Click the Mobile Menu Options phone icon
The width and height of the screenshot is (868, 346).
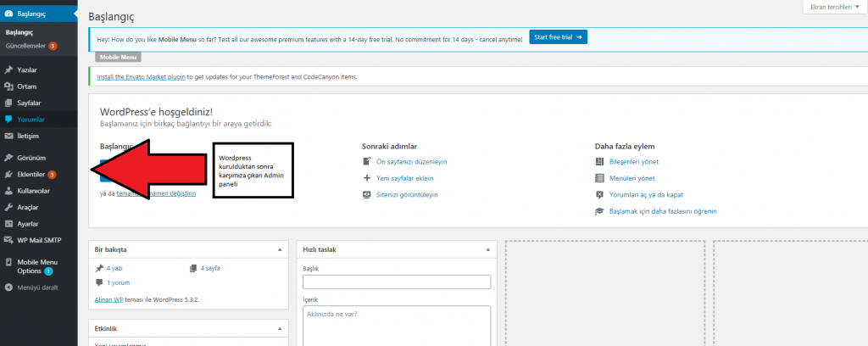click(8, 262)
